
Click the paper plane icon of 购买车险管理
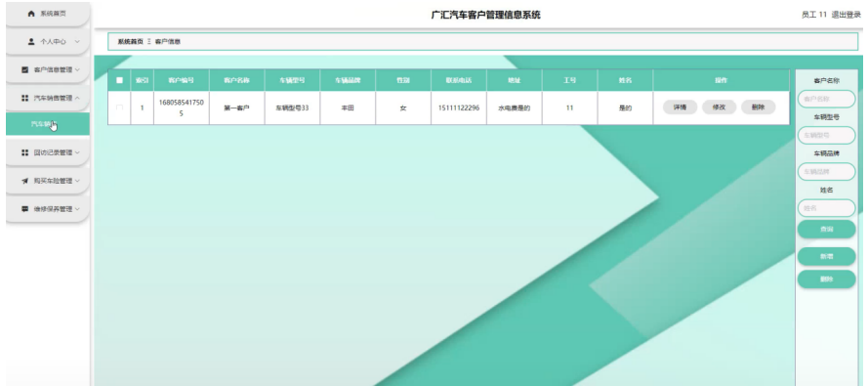(x=25, y=181)
